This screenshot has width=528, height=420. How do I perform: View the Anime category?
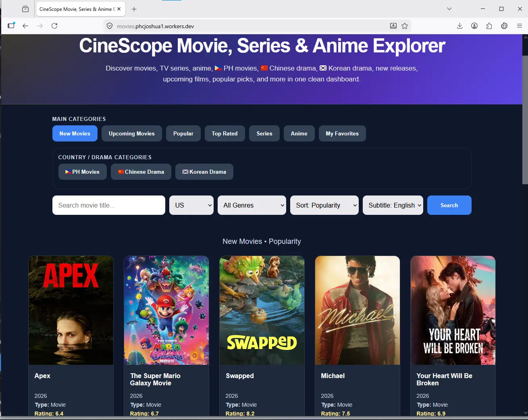(x=299, y=133)
